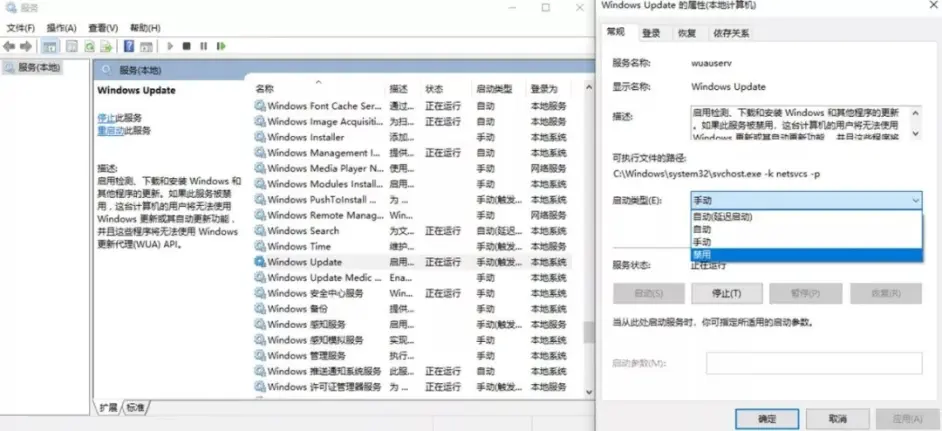The image size is (942, 431).
Task: Switch to the 依存关系 tab
Action: (x=731, y=33)
